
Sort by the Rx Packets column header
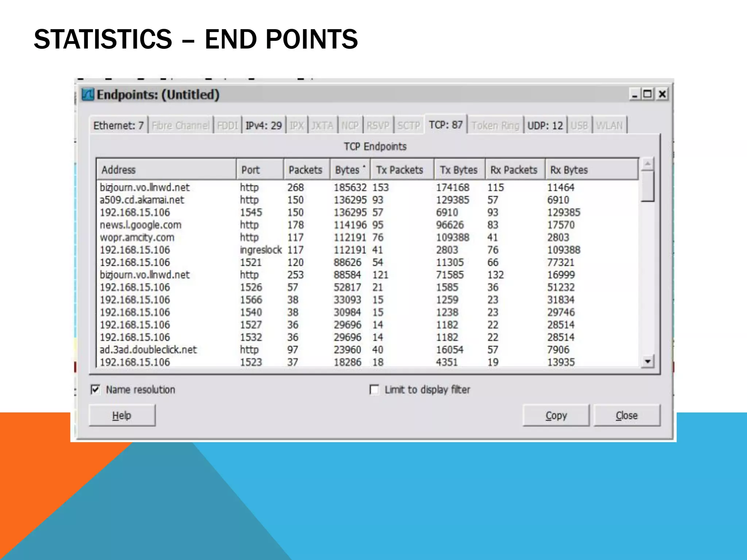tap(515, 170)
